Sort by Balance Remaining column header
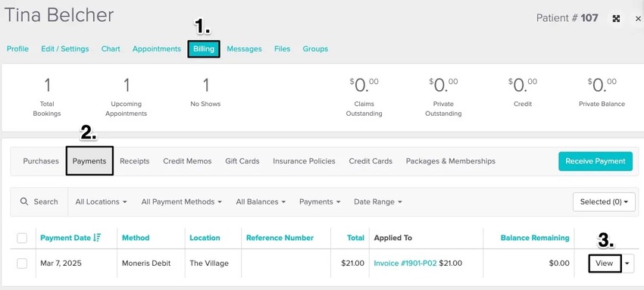The height and width of the screenshot is (290, 644). pos(535,238)
